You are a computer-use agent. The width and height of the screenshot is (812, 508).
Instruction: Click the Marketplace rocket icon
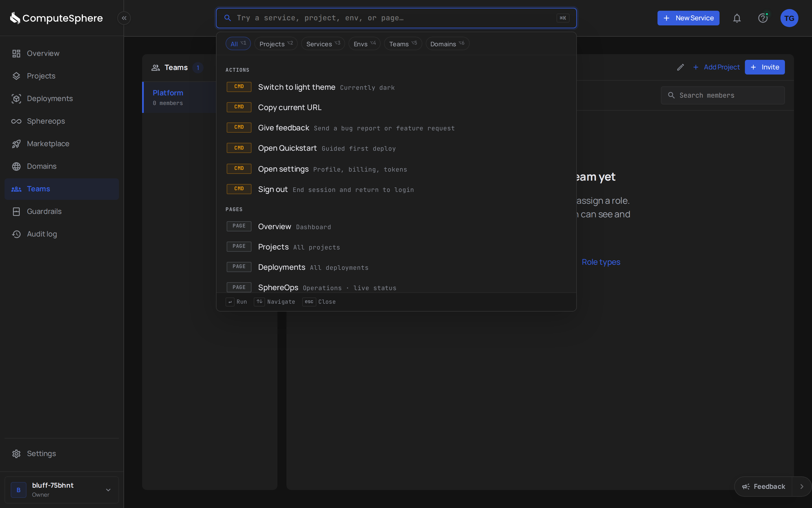click(16, 144)
